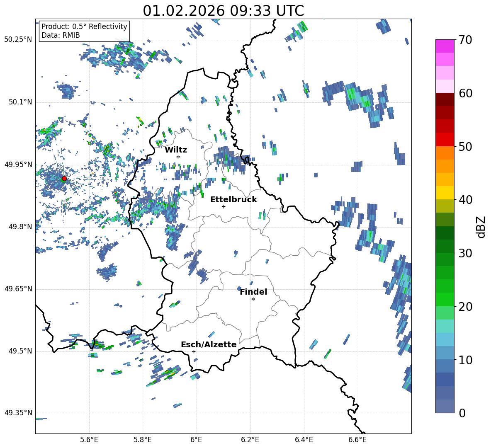This screenshot has height=448, width=491.
Task: Click the 60 tick on colorbar
Action: point(465,93)
